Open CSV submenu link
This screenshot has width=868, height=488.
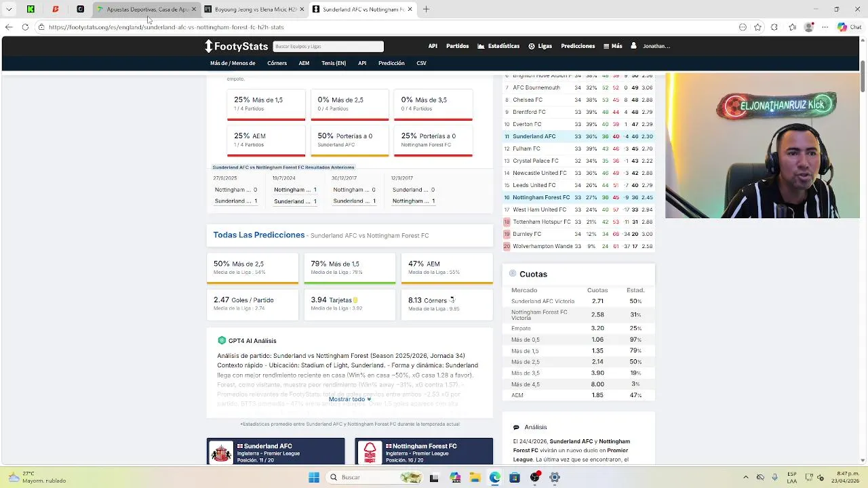click(x=421, y=63)
